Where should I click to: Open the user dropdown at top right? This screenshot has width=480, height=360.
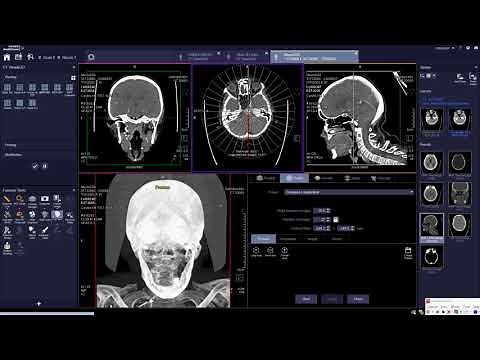(x=445, y=48)
